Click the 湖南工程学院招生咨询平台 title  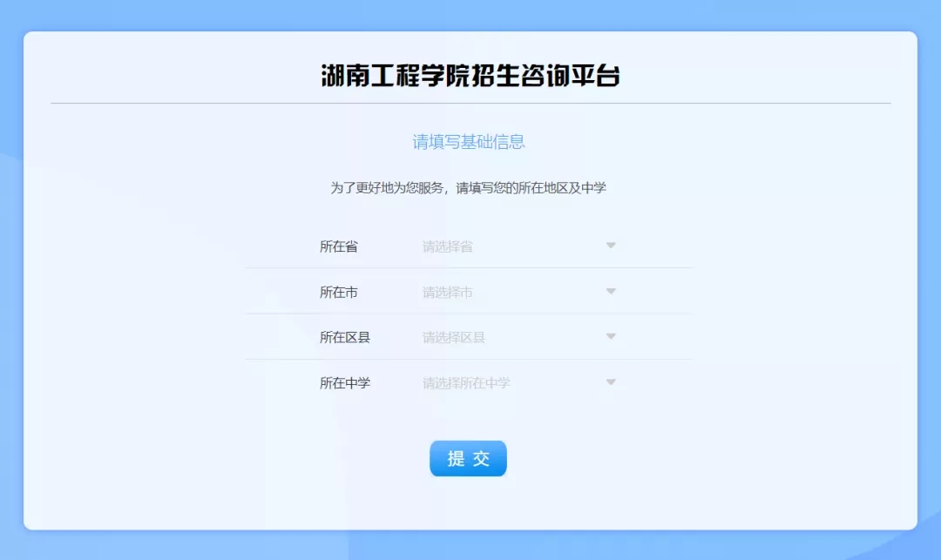[470, 76]
